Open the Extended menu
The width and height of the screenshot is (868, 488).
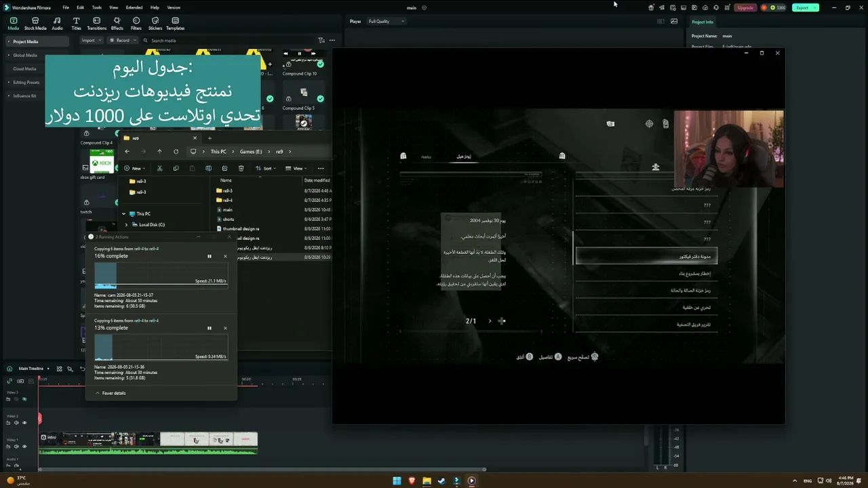tap(134, 7)
